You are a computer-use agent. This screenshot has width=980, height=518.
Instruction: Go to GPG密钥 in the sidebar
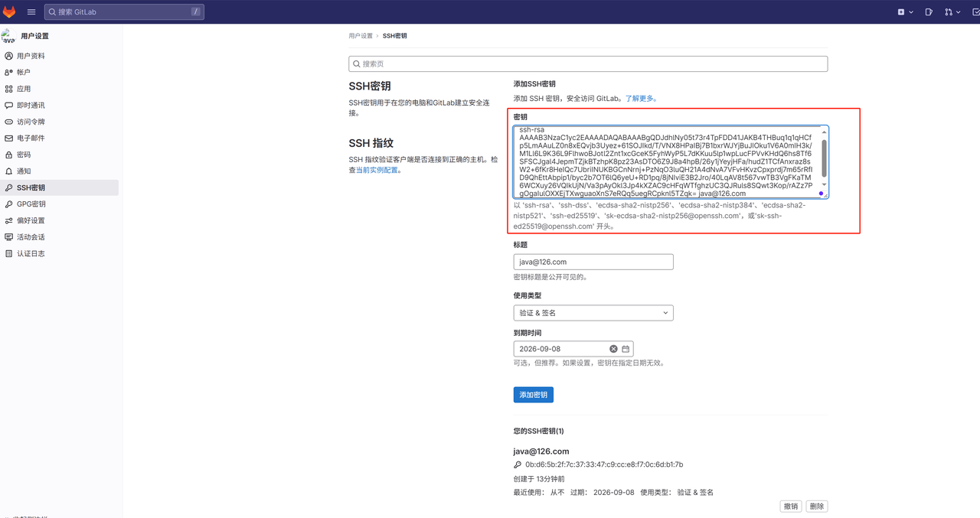tap(31, 204)
